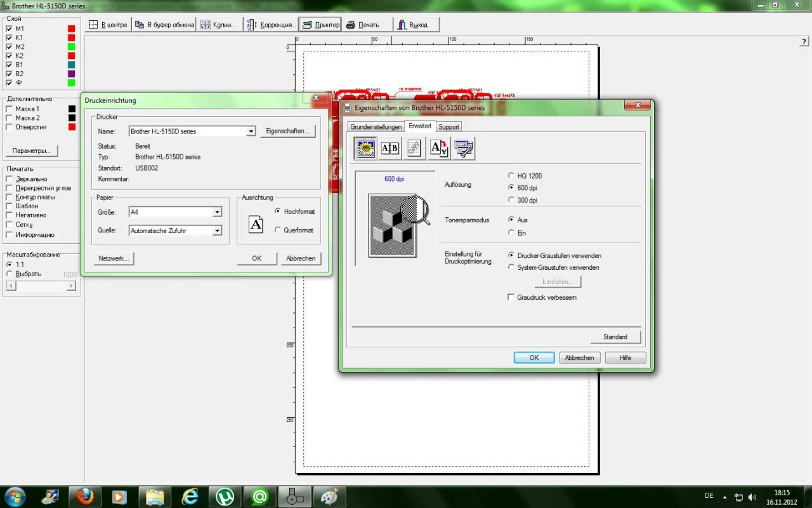Confirm printer properties with OK
This screenshot has width=812, height=508.
534,358
